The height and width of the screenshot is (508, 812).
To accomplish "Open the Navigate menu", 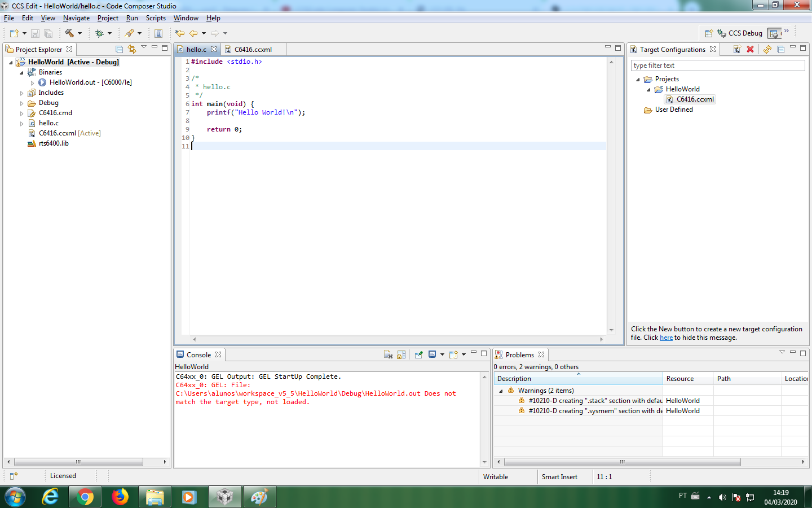I will click(76, 18).
